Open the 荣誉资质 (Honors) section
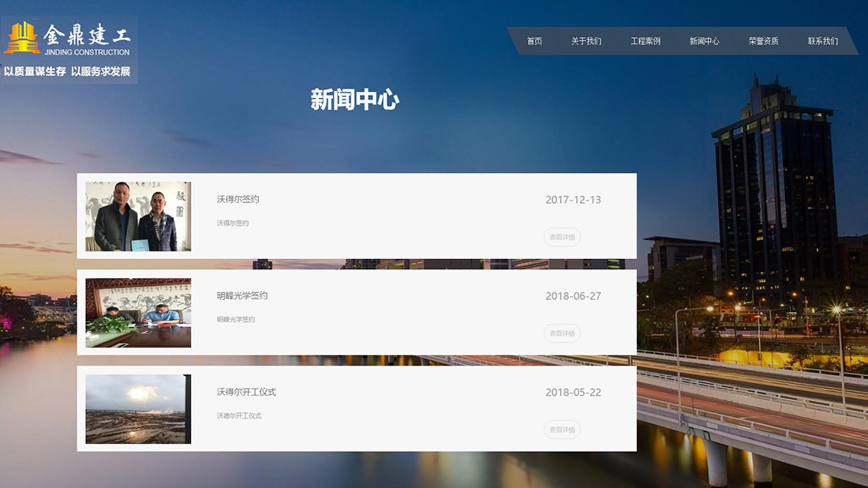 762,40
